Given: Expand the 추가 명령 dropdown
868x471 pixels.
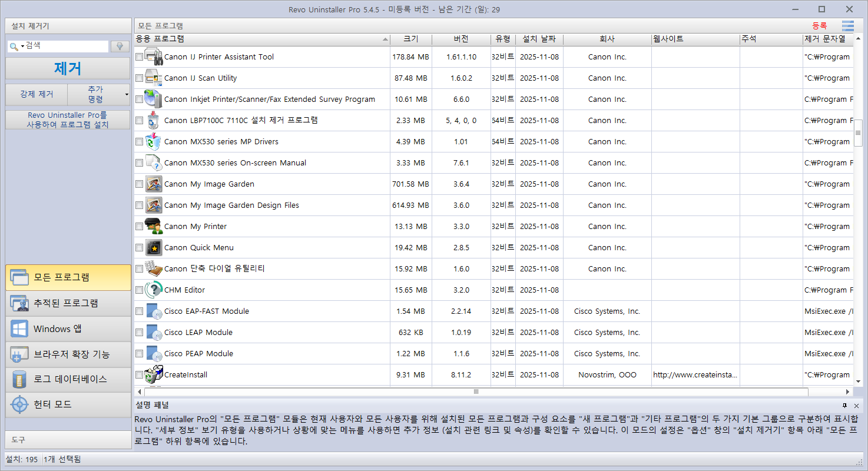Looking at the screenshot, I should [126, 94].
